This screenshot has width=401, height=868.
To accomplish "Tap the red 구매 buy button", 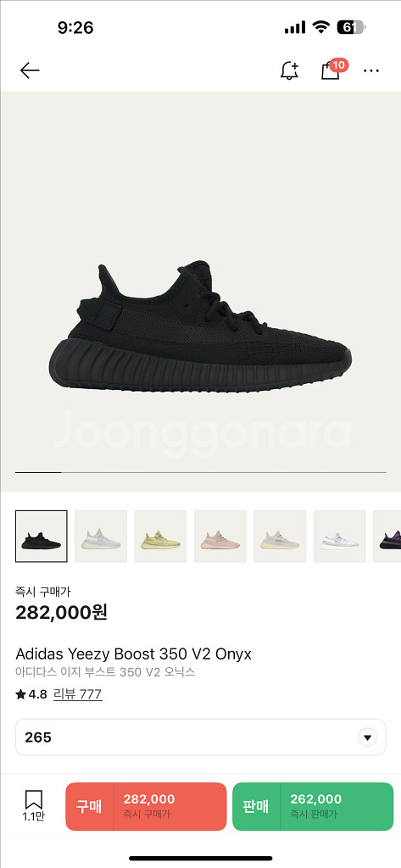I will tap(146, 807).
